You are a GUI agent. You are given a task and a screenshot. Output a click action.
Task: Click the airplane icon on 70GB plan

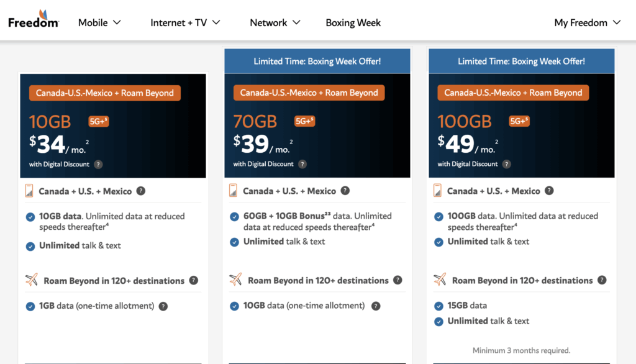(235, 279)
